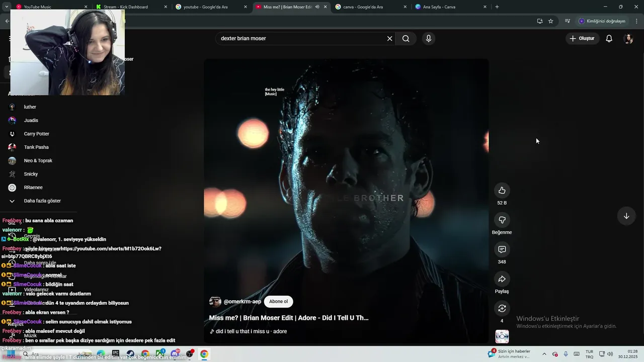The height and width of the screenshot is (362, 644).
Task: Start voice search with microphone icon
Action: point(428,38)
